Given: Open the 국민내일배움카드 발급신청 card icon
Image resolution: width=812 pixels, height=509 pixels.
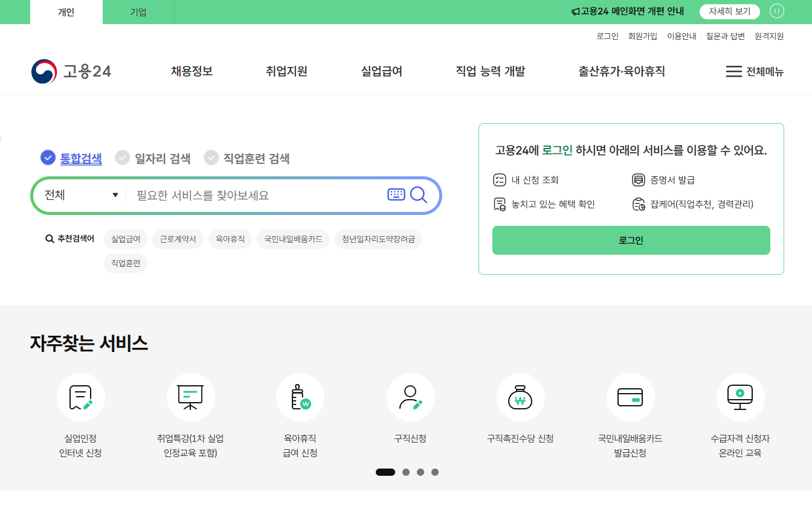Looking at the screenshot, I should 631,397.
